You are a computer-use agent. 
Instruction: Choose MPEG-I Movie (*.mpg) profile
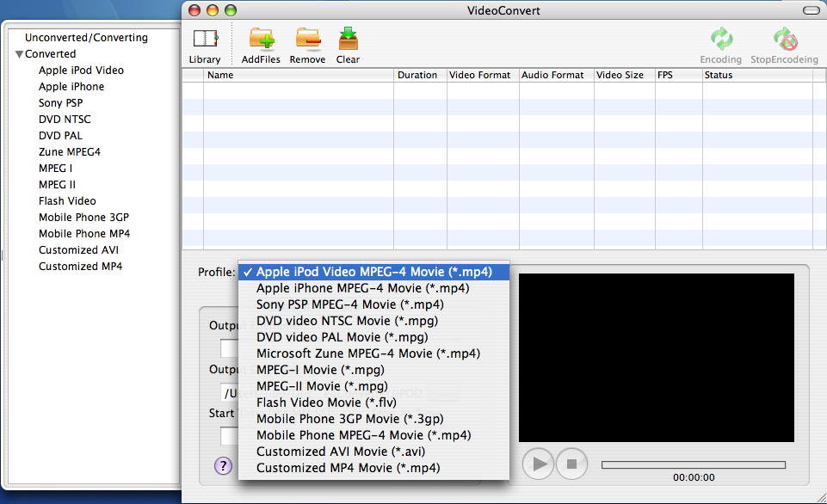(x=374, y=370)
